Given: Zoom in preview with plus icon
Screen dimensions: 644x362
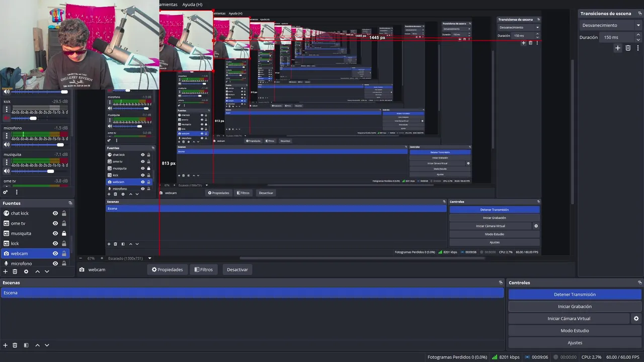Looking at the screenshot, I should tap(102, 258).
